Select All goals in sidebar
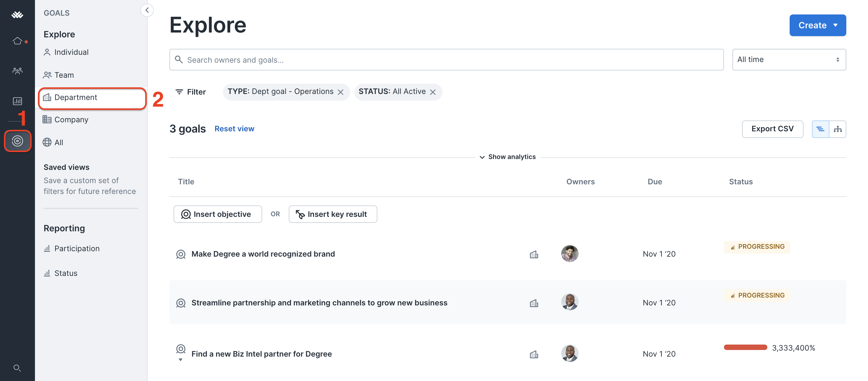This screenshot has height=381, width=868. pos(53,142)
